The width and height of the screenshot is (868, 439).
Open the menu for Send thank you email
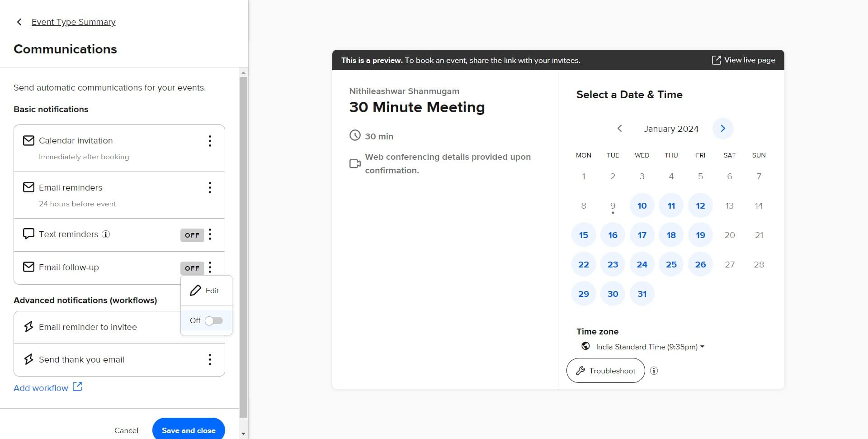210,359
